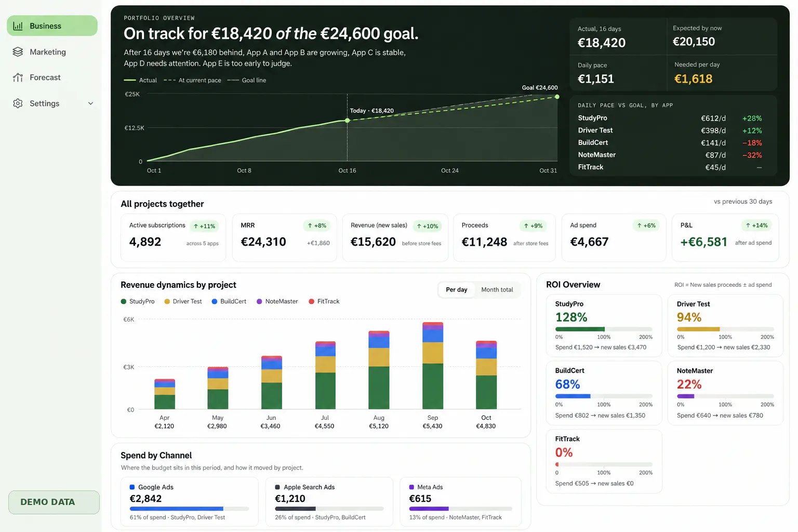Screen dimensions: 798x532
Task: Click the Goal €24,600 endpoint marker
Action: 557,97
